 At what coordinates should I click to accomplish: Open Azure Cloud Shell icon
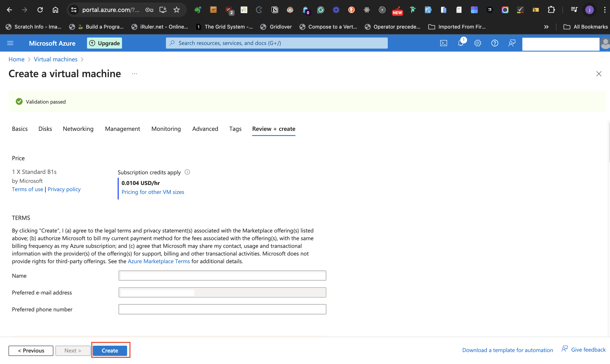(x=443, y=43)
